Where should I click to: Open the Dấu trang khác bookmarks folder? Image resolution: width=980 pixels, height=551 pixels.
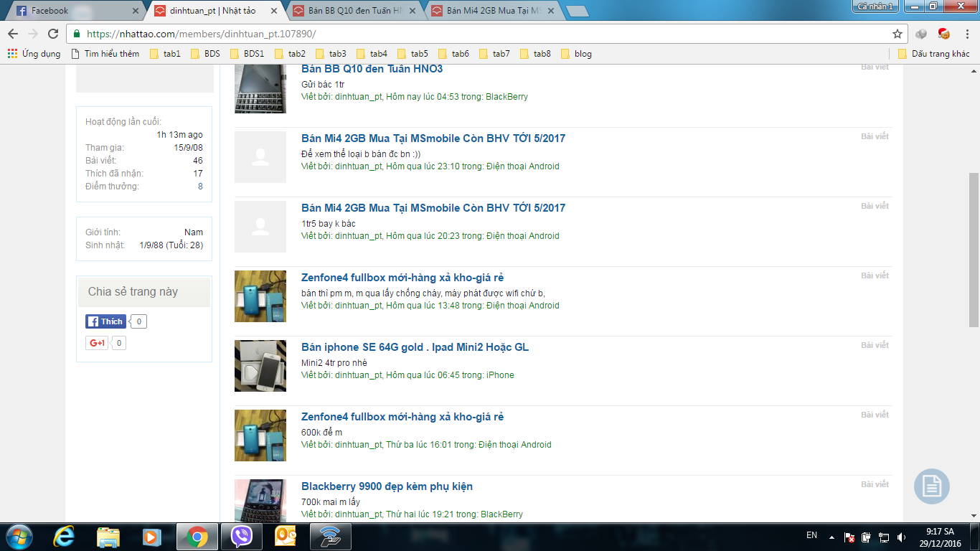[933, 54]
